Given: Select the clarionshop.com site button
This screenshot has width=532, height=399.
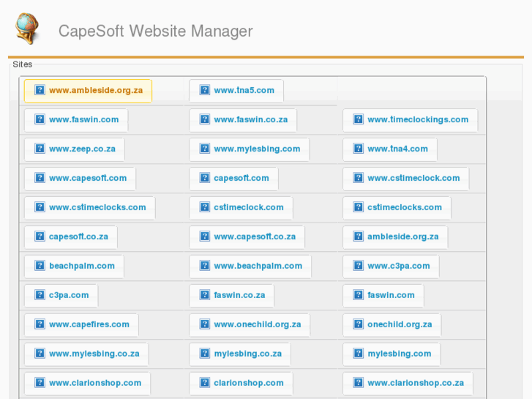Looking at the screenshot, I should tap(241, 384).
